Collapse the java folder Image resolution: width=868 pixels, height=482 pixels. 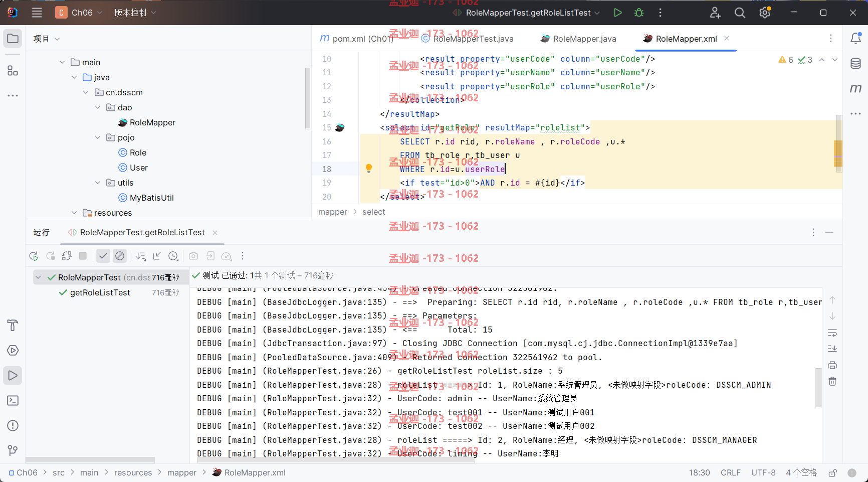pyautogui.click(x=74, y=77)
